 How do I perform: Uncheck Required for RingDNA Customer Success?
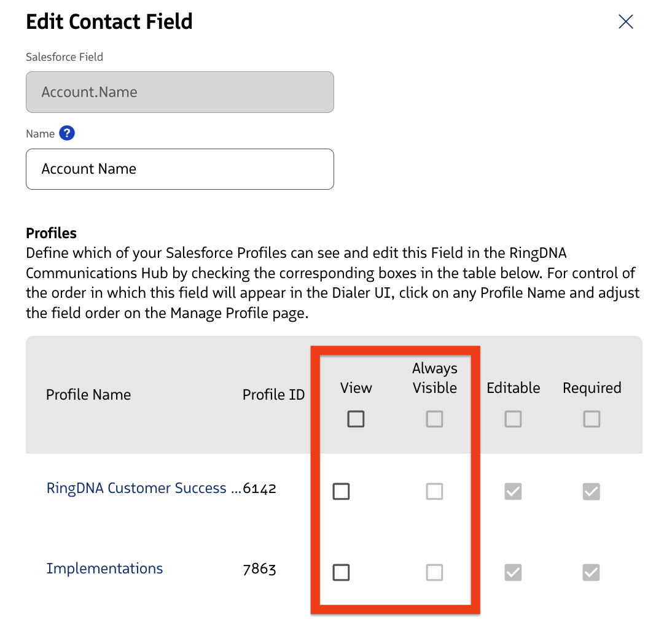pyautogui.click(x=592, y=491)
